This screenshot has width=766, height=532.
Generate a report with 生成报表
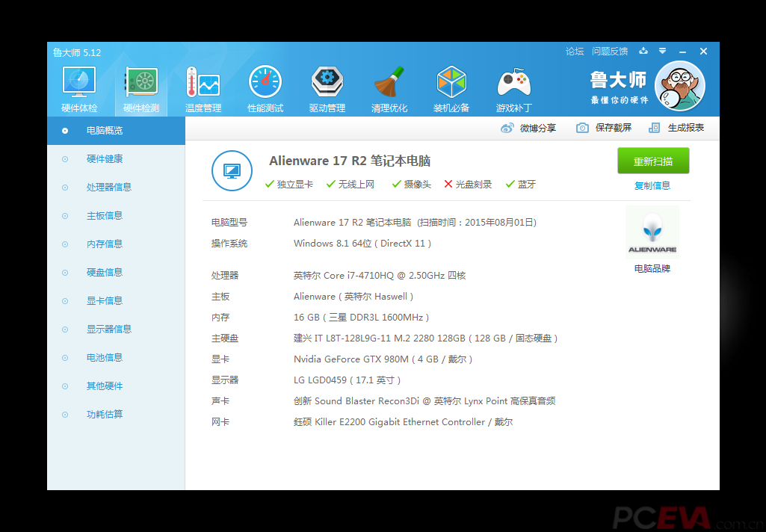676,128
